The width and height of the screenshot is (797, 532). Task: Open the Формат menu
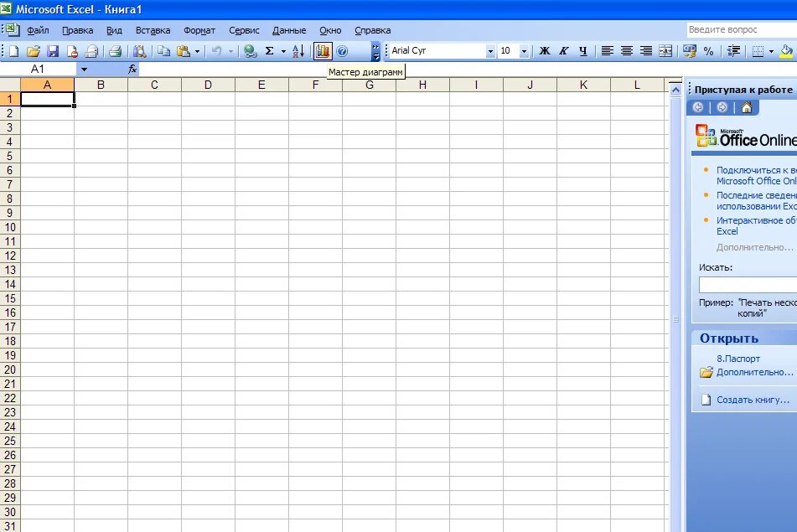pyautogui.click(x=199, y=30)
